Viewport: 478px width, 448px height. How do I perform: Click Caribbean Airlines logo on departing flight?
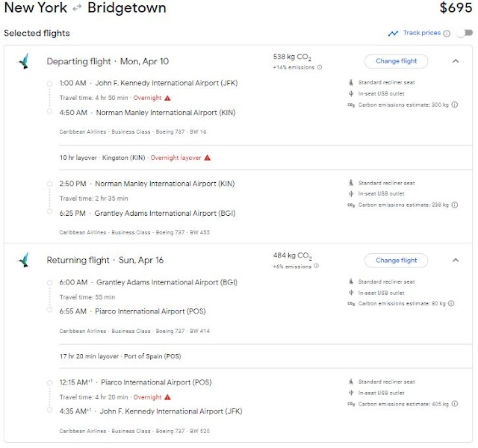24,61
